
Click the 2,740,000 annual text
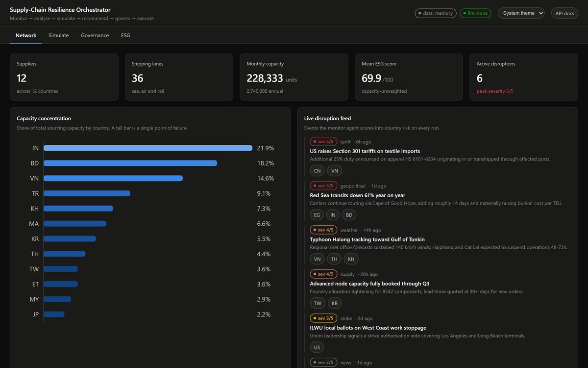[265, 91]
